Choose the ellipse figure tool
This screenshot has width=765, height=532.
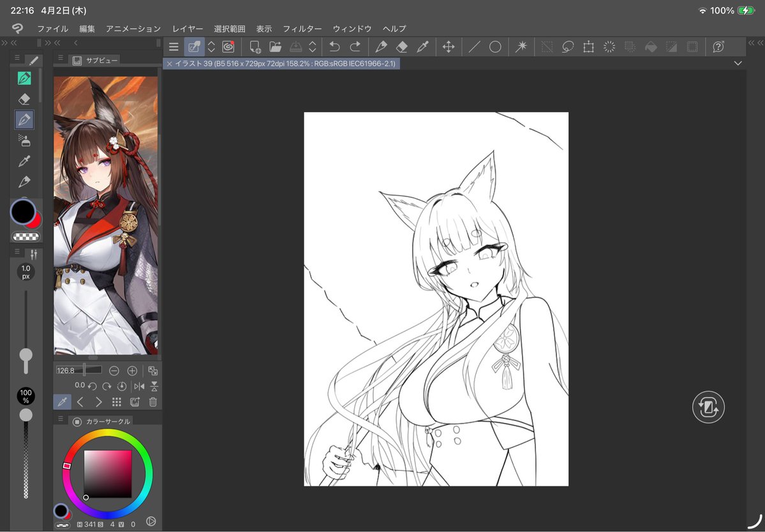[x=495, y=47]
